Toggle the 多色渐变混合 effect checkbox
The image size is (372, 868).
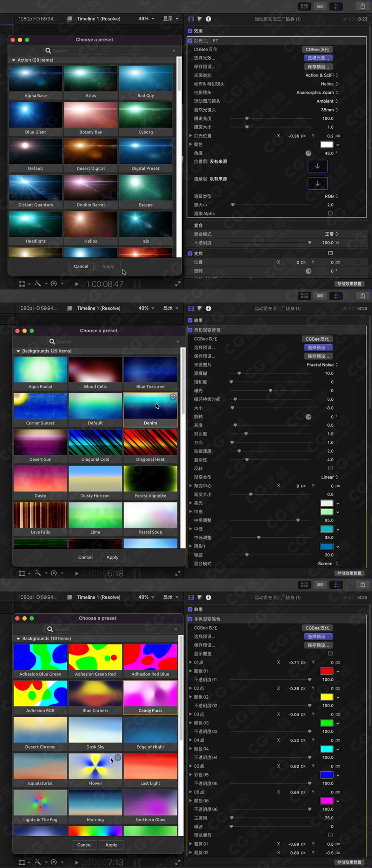[x=190, y=619]
